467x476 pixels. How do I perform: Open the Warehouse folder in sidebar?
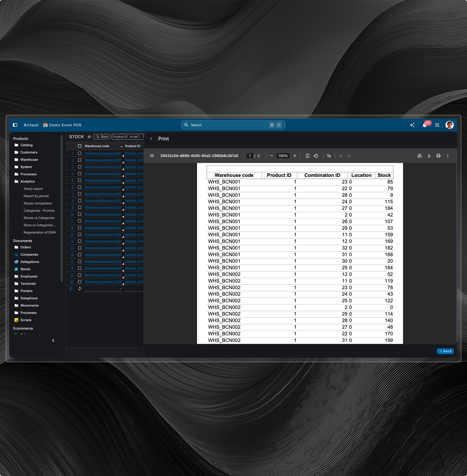[29, 159]
